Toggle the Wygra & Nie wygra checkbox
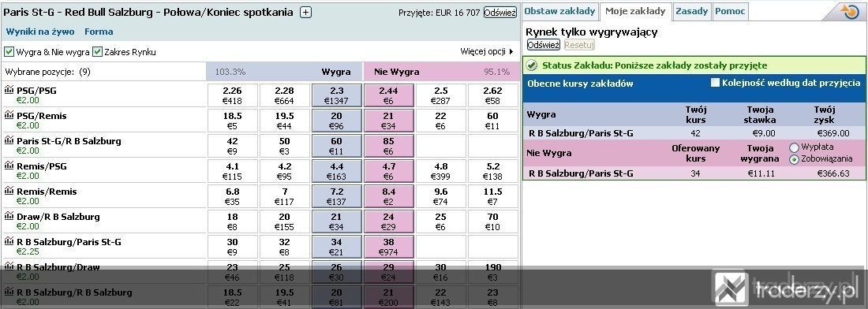This screenshot has height=309, width=868. (x=9, y=52)
